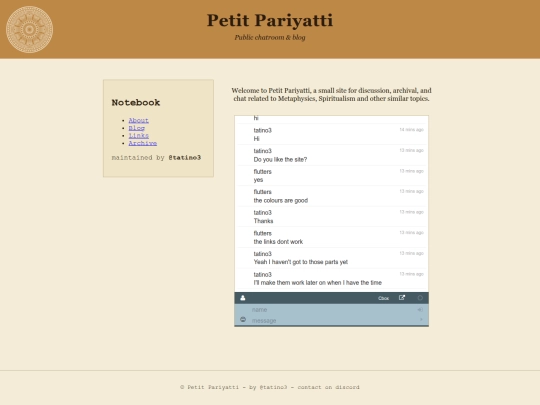The height and width of the screenshot is (405, 540).
Task: Click the Petit Pariyatti site title
Action: point(270,20)
